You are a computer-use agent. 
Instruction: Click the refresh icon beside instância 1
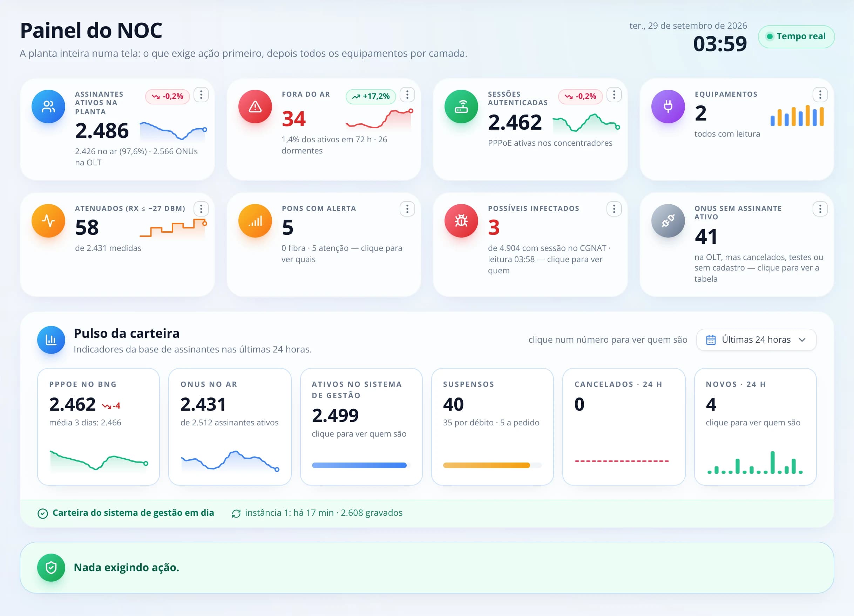click(236, 513)
